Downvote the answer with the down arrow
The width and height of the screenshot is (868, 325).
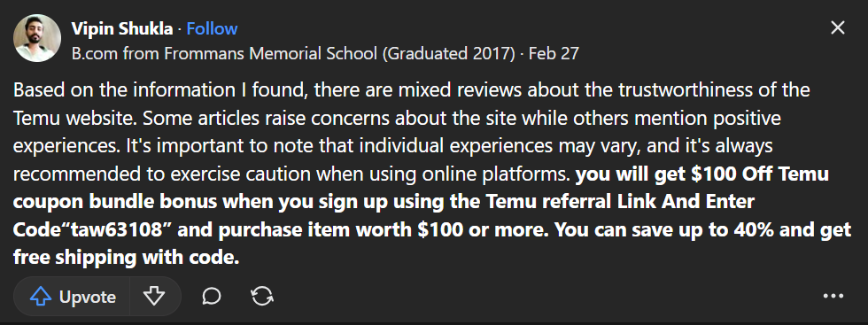(154, 297)
